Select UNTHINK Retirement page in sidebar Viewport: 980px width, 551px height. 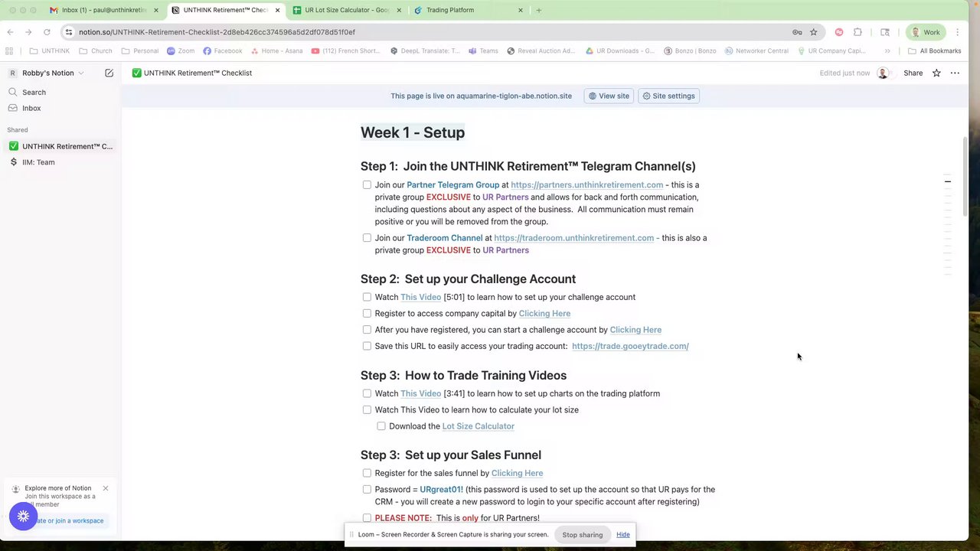(61, 146)
